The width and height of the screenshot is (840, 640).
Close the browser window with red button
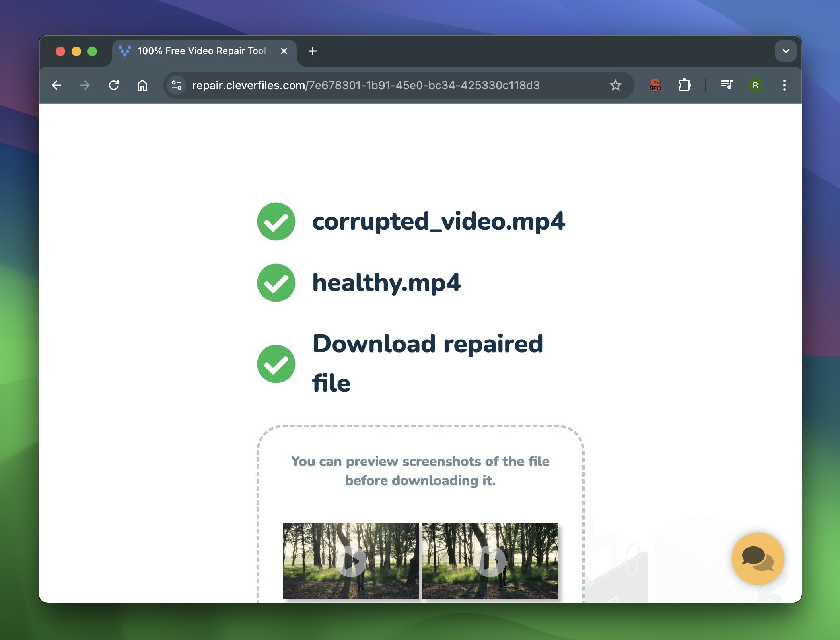point(60,51)
